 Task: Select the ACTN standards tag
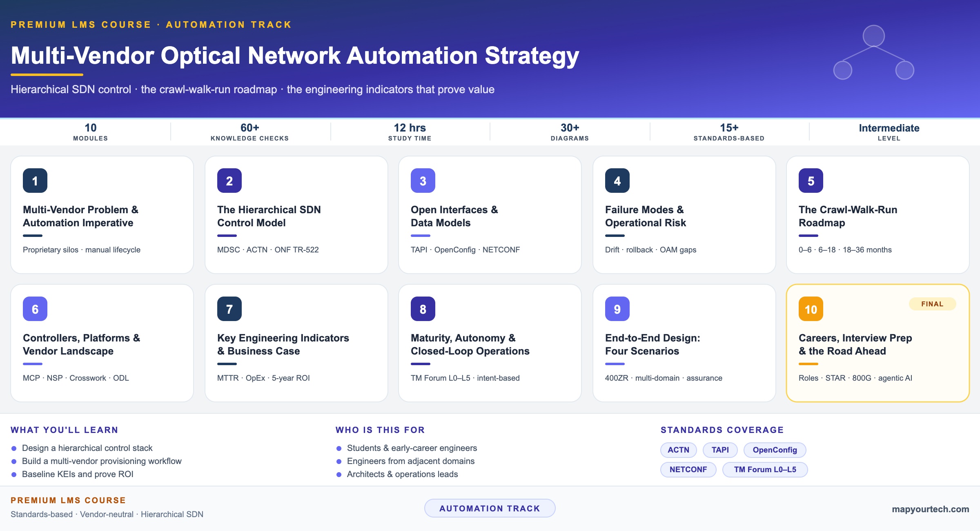click(x=679, y=450)
